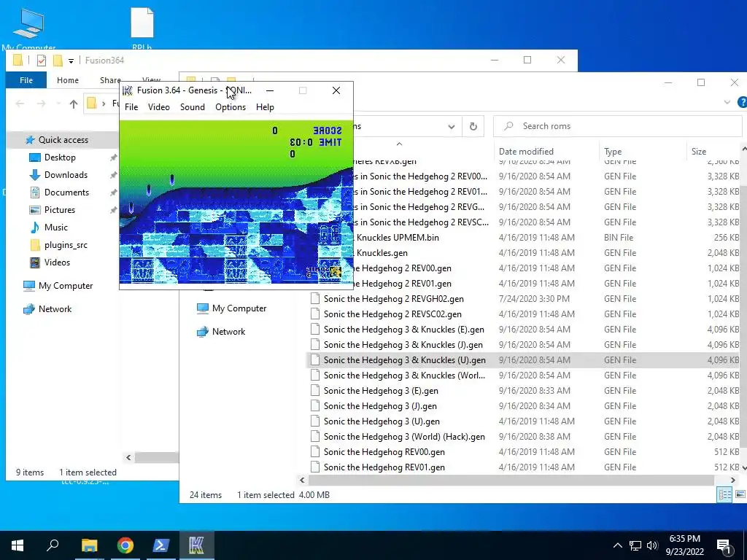The image size is (747, 560).
Task: Select Sonic the Hedgehog 3 (J).gen
Action: tap(524, 406)
